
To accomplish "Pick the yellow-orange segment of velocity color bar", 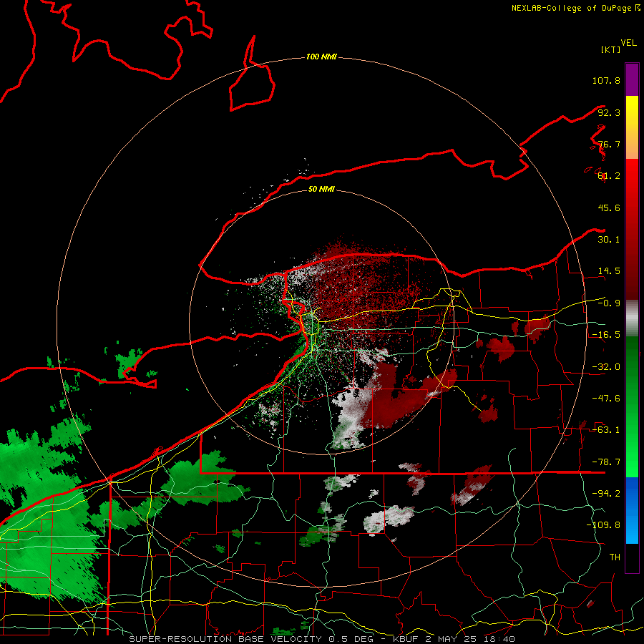I will (x=632, y=128).
